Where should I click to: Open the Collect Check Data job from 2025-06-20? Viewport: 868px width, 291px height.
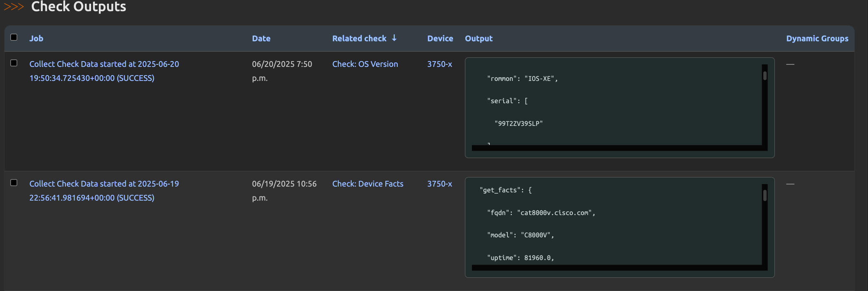coord(104,71)
